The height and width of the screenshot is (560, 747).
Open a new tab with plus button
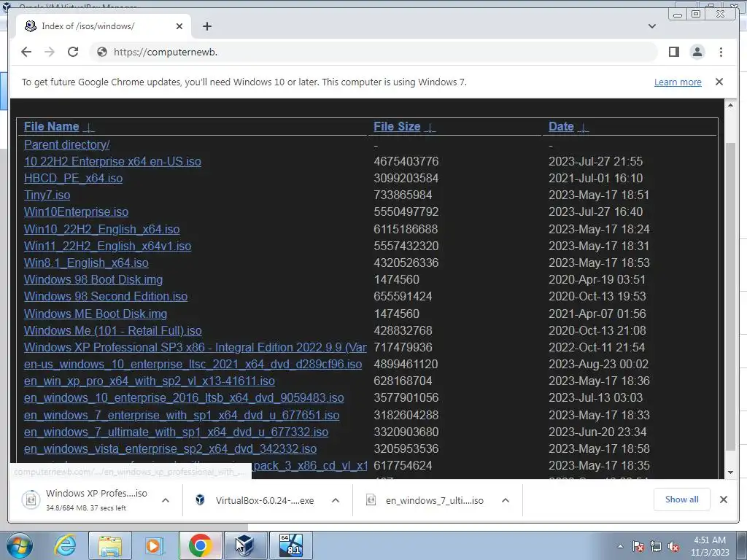tap(206, 26)
